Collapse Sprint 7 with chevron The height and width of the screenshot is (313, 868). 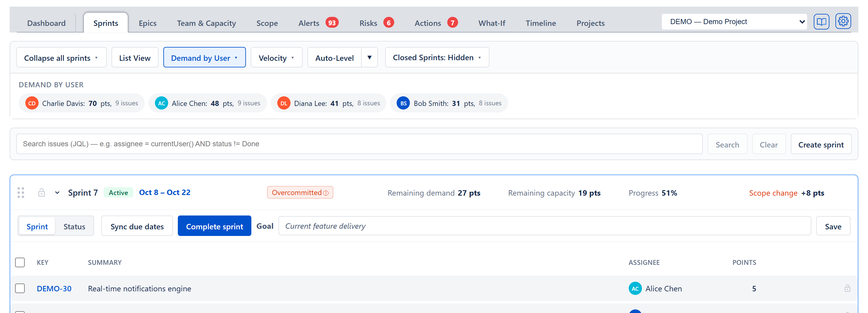point(57,193)
